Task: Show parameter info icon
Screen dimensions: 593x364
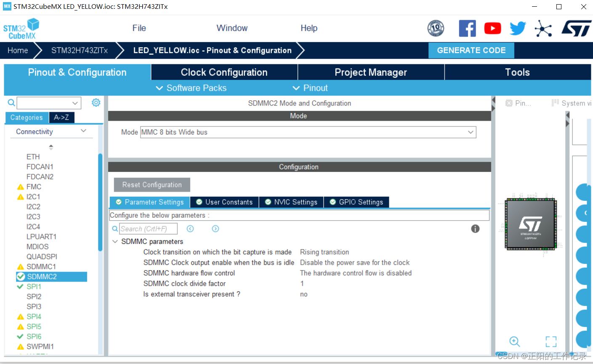Action: [x=475, y=229]
